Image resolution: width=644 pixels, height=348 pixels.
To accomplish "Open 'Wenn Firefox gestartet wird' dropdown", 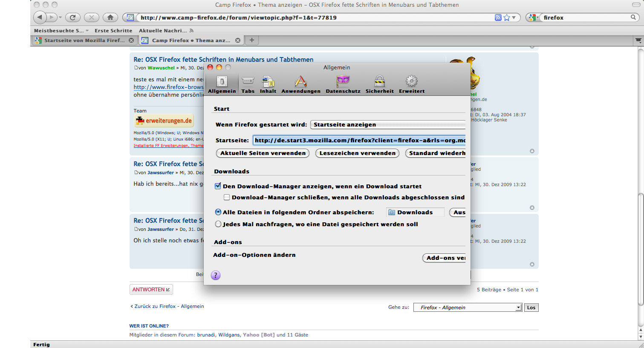I will pos(388,124).
